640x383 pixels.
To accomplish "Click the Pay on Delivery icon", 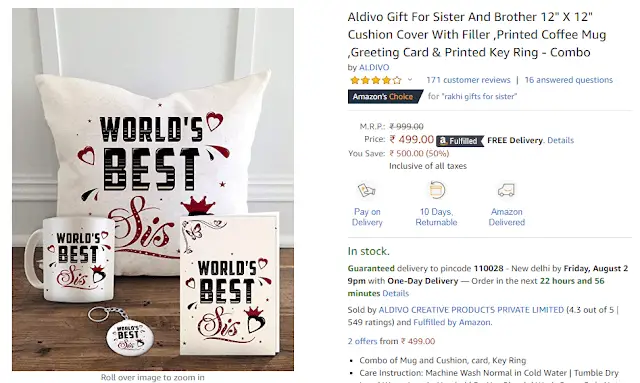I will tap(367, 190).
